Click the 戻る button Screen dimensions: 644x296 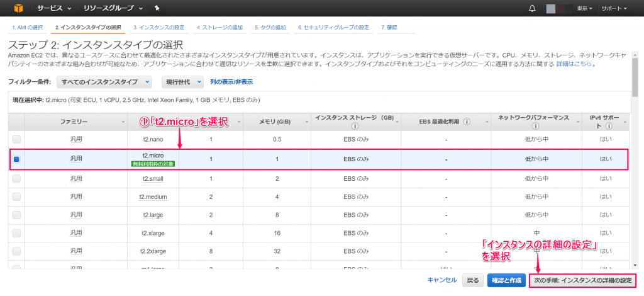[x=473, y=280]
